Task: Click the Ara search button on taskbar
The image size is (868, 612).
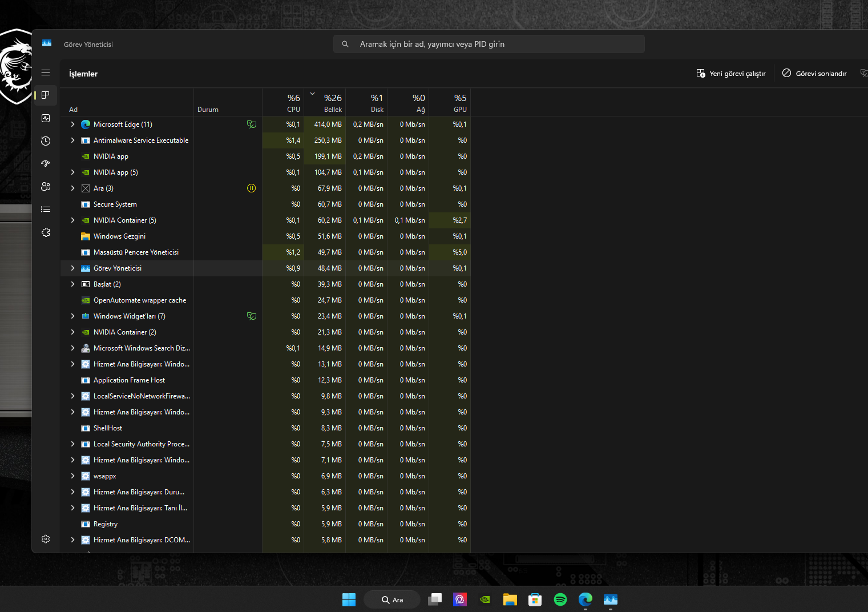Action: (392, 599)
